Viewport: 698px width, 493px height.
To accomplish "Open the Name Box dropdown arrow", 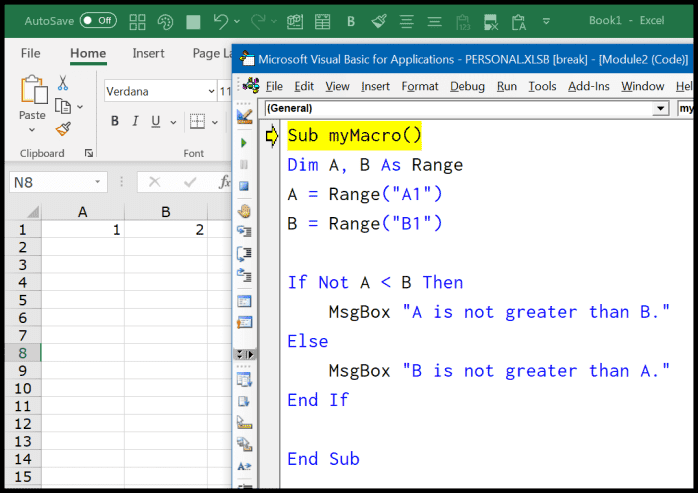I will point(97,182).
